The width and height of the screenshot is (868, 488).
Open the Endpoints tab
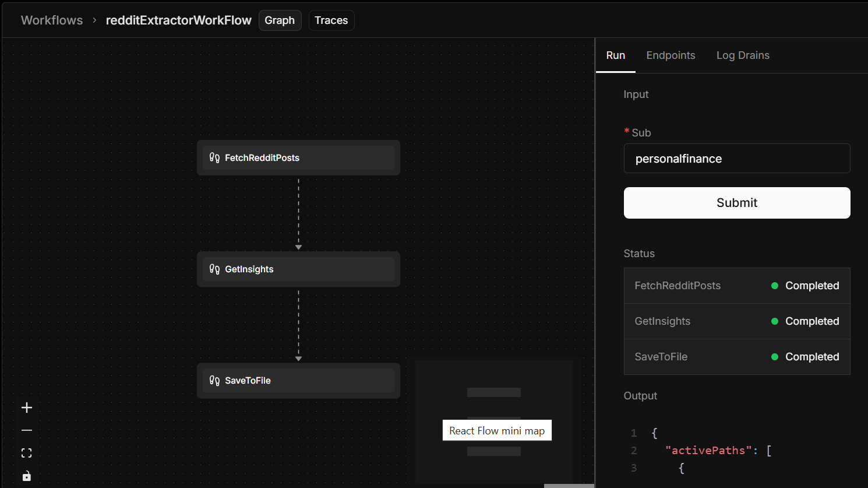[x=671, y=55]
